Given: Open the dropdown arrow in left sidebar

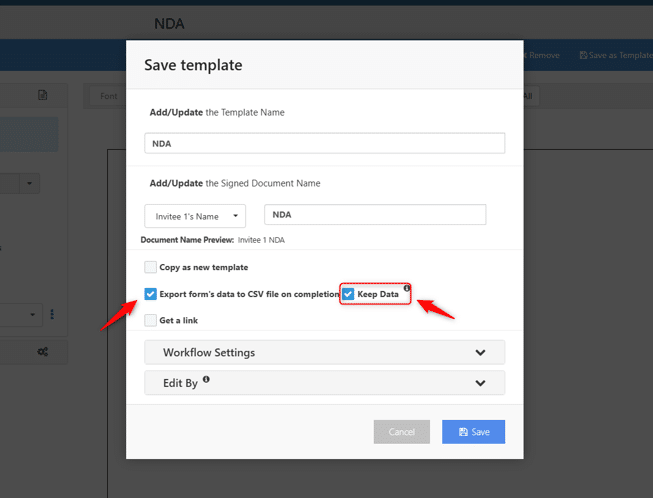Looking at the screenshot, I should (x=30, y=184).
